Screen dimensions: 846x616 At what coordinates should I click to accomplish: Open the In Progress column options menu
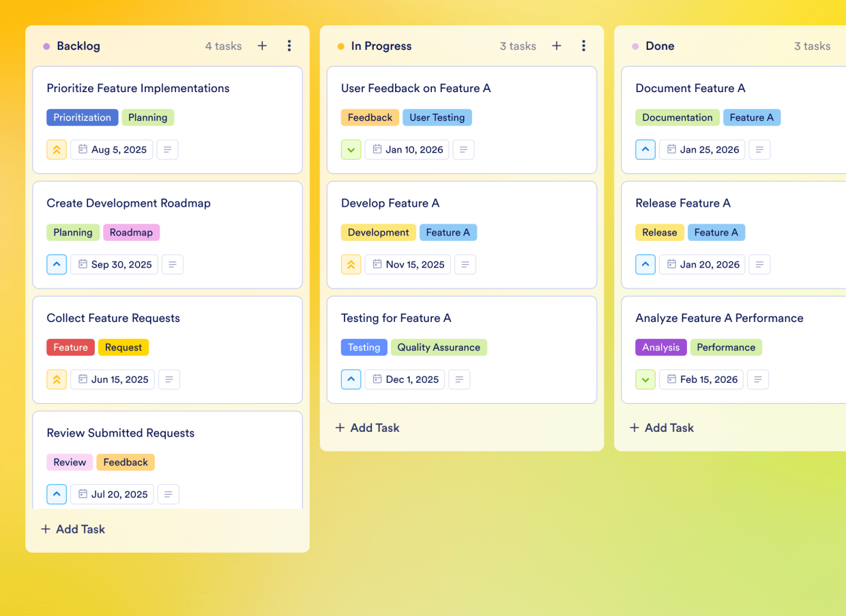click(584, 46)
